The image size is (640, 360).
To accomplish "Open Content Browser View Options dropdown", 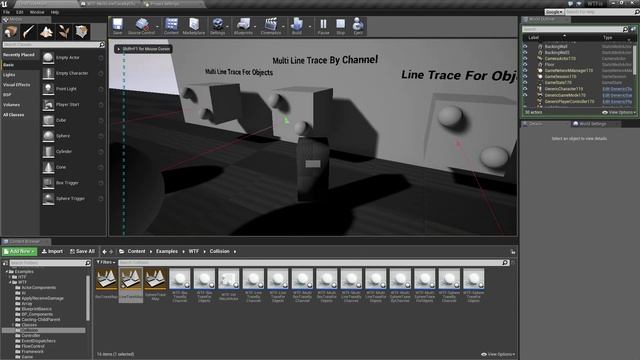I will pyautogui.click(x=498, y=354).
